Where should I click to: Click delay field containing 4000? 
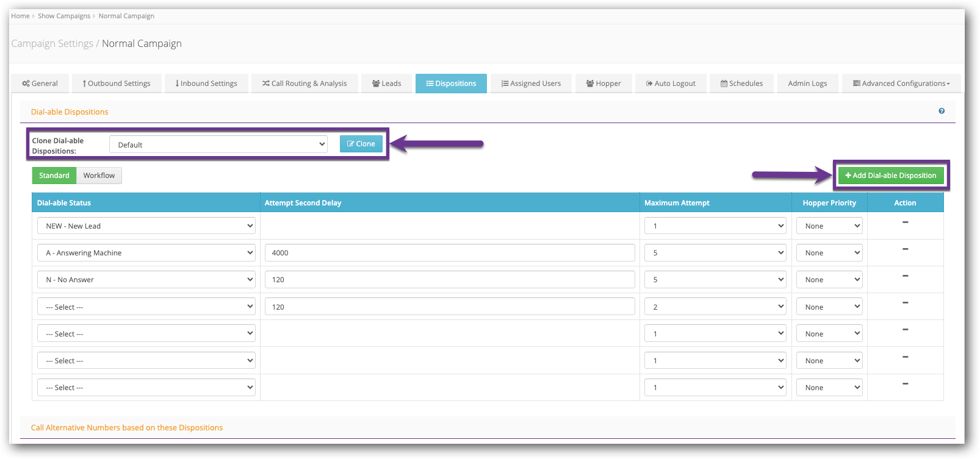coord(450,252)
